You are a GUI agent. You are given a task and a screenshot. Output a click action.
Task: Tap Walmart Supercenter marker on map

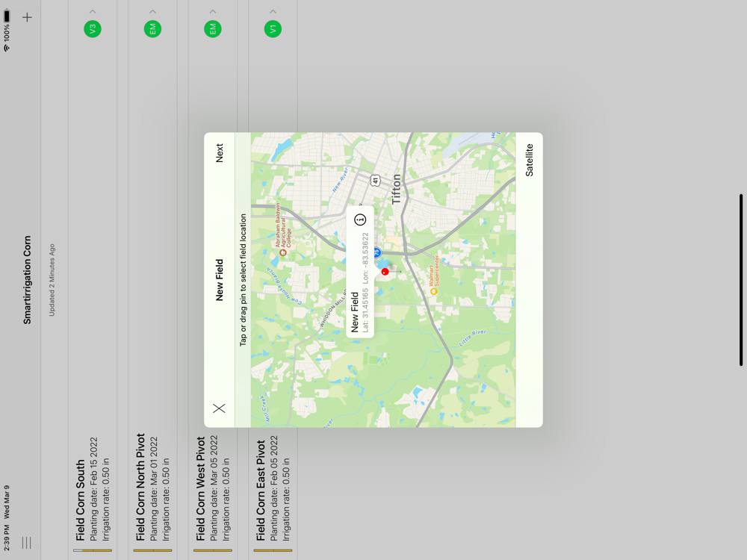click(433, 291)
